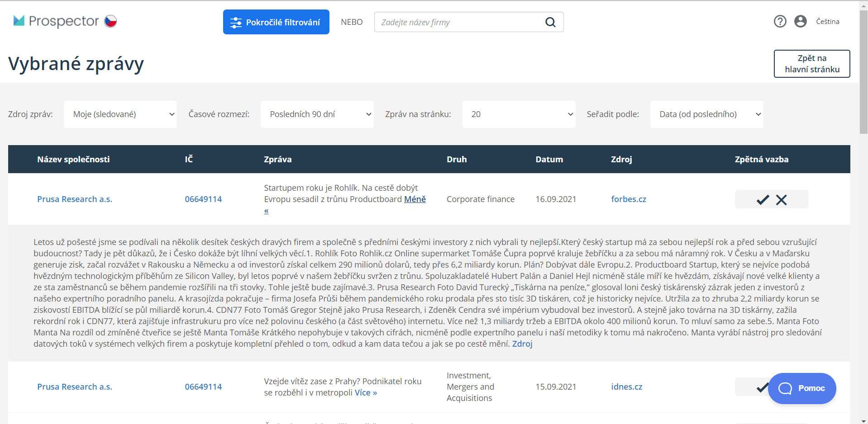This screenshot has height=424, width=868.
Task: Open Prusa Research a.s. in forbes.cz row
Action: click(x=75, y=199)
